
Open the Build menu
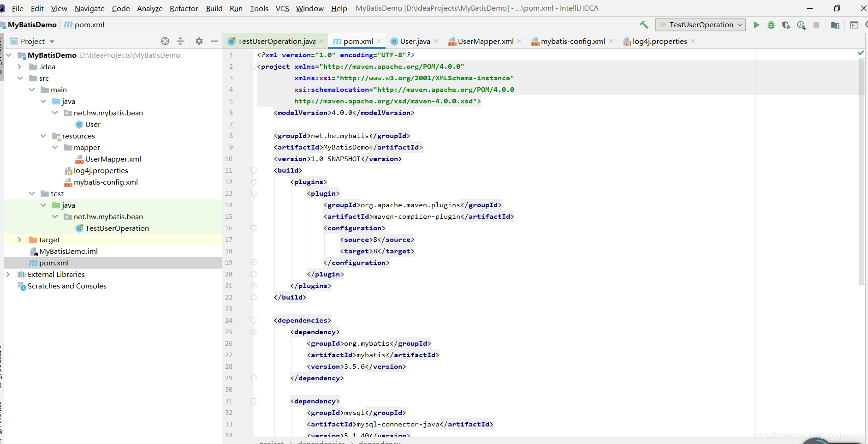(214, 8)
